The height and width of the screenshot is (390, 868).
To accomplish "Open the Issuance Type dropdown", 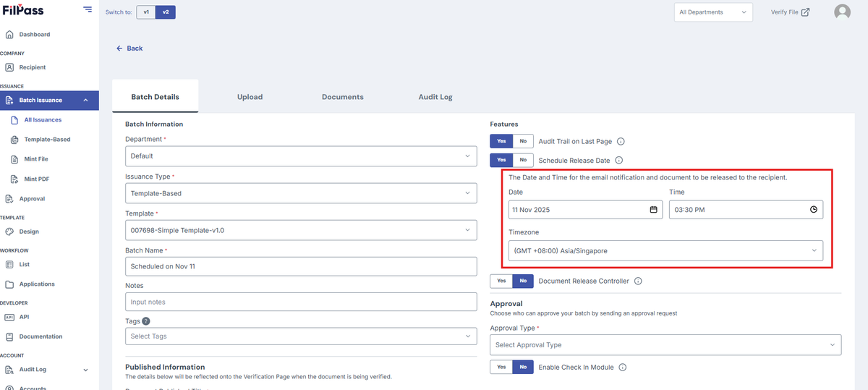I will (301, 193).
